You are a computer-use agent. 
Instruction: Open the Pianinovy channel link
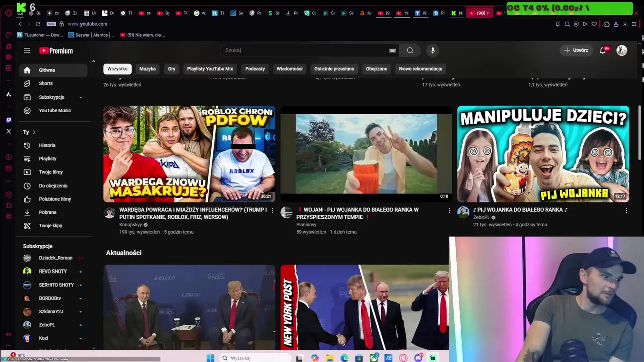click(x=306, y=225)
